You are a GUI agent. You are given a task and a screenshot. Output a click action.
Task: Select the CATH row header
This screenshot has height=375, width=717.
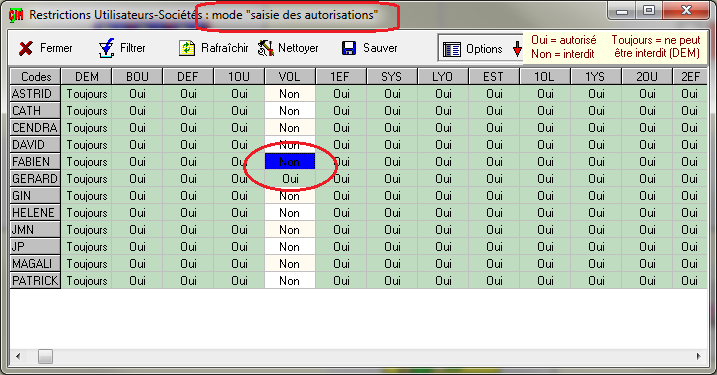click(35, 111)
